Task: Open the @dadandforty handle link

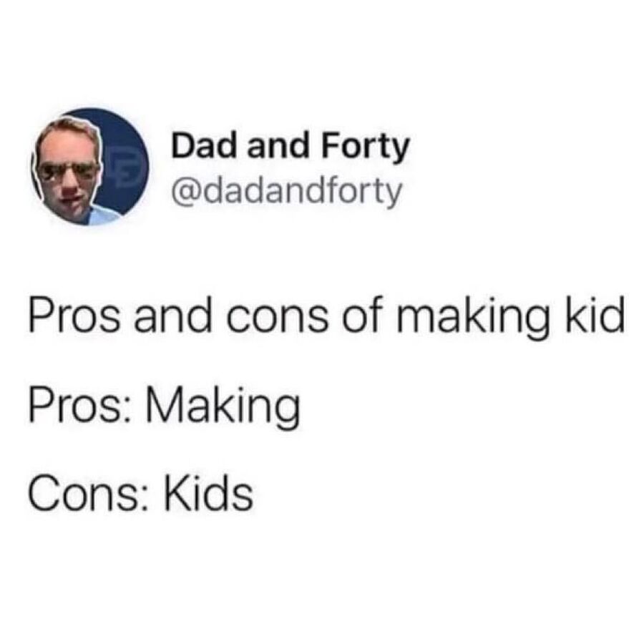Action: click(x=286, y=191)
